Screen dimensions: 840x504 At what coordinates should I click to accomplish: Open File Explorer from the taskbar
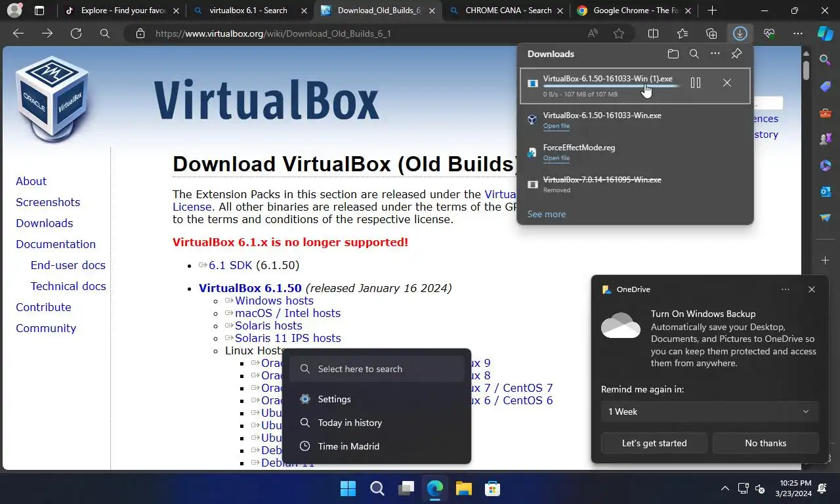(463, 488)
